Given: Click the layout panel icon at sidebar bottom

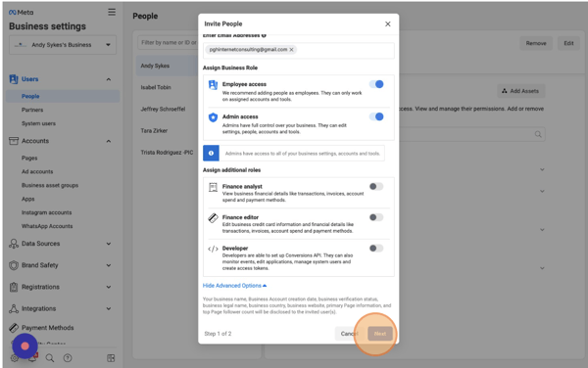Looking at the screenshot, I should coord(111,358).
